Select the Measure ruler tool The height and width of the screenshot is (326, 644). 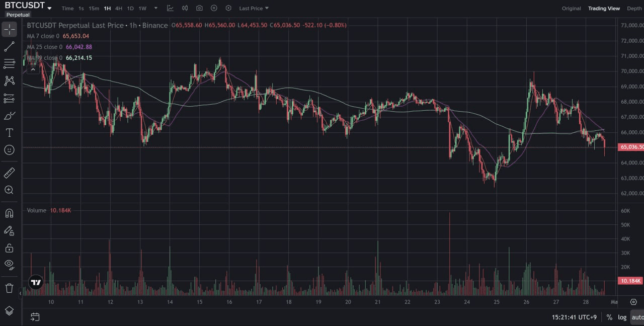10,173
